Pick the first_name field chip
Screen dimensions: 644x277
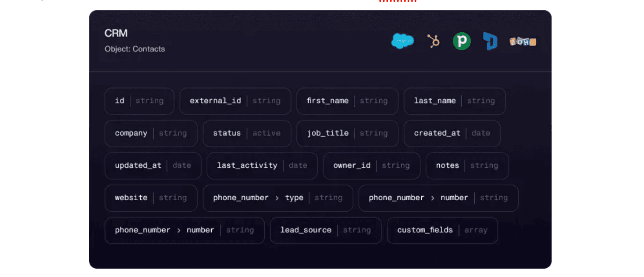coord(347,101)
